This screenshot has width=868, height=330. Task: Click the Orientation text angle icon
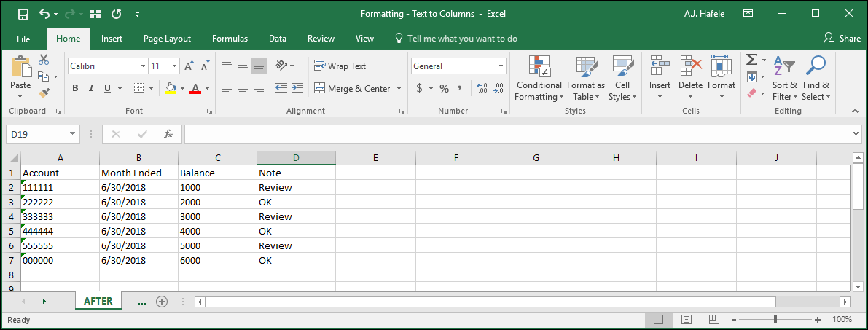(281, 66)
